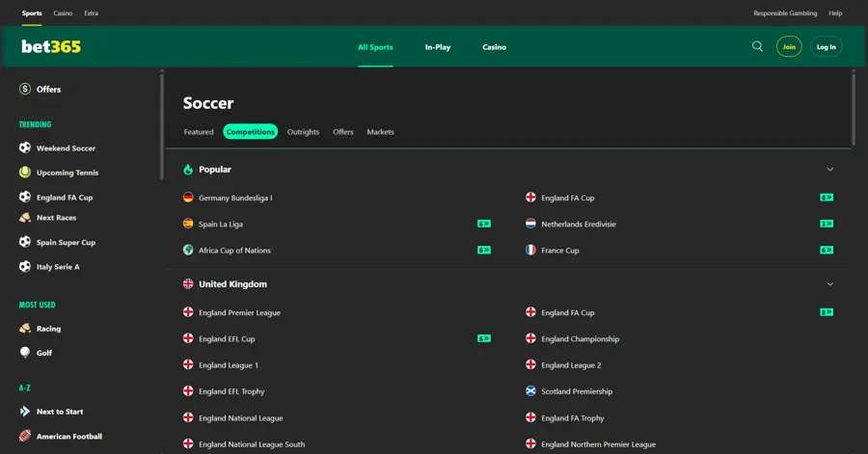The width and height of the screenshot is (868, 454).
Task: Open England EFL Trophy competition
Action: click(x=231, y=391)
